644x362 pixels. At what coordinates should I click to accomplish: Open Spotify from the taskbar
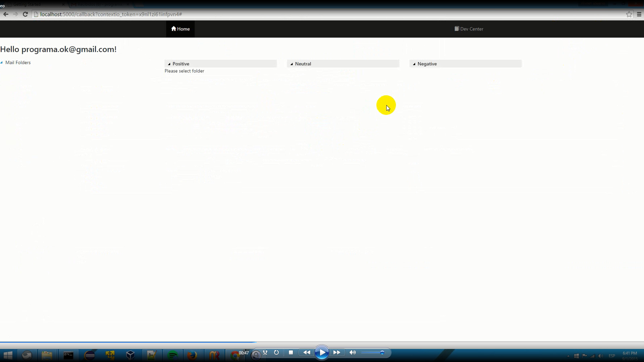click(172, 355)
